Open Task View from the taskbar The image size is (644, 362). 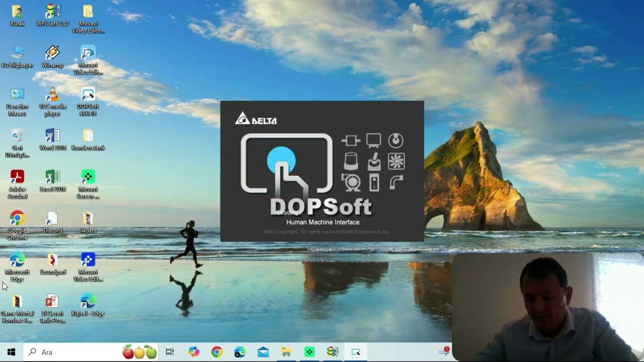point(170,352)
